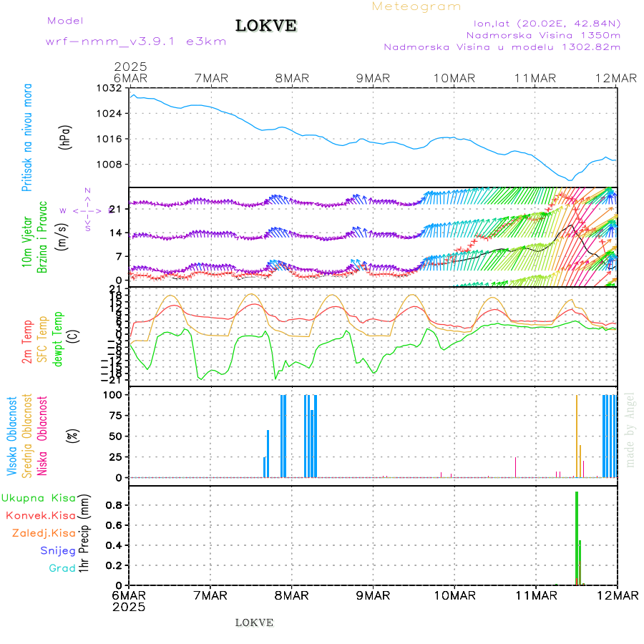Click the Pritisak na nivou mora label
644x644 pixels.
pos(28,139)
